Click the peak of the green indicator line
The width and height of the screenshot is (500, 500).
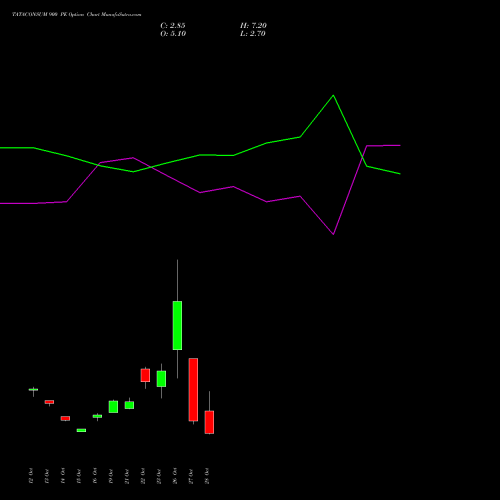coord(333,96)
